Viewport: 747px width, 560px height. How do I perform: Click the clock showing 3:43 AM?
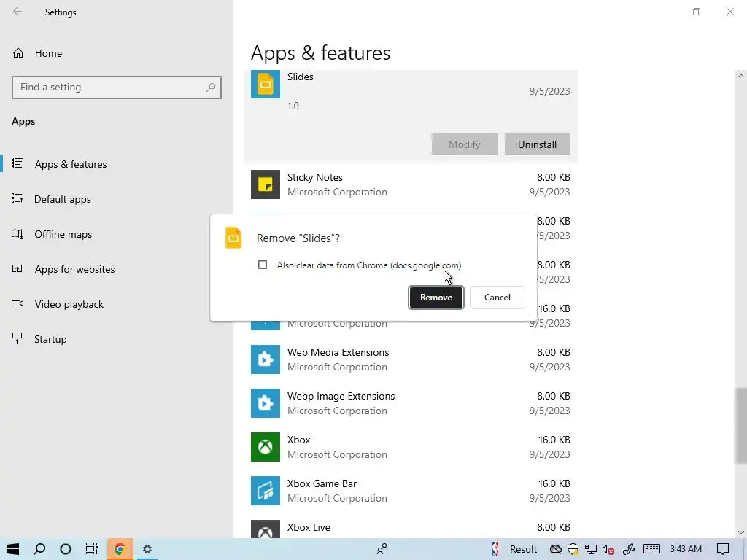click(686, 549)
